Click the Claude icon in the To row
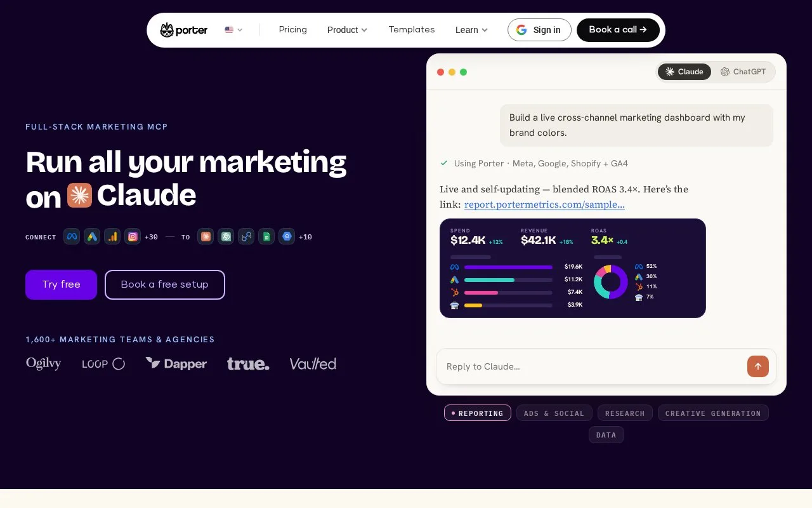Screen dimensions: 812x508 [x=206, y=237]
